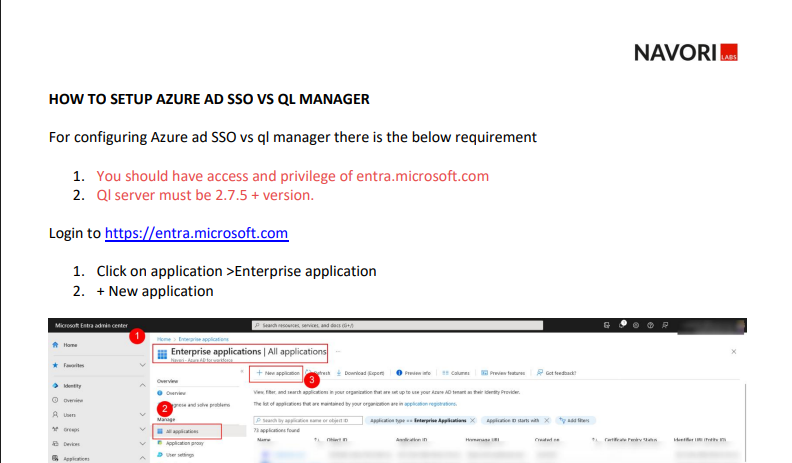Viewport: 792px width, 463px height.
Task: Expand the Groups section chevron
Action: click(142, 429)
